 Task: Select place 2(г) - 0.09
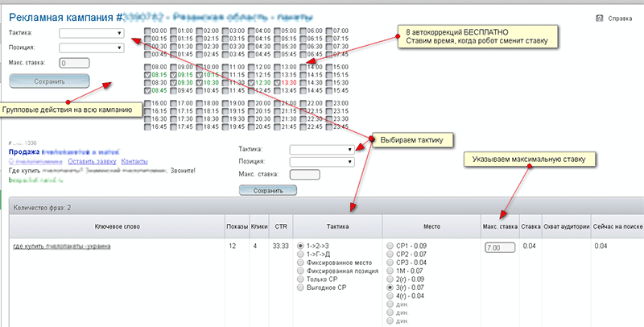pos(390,279)
